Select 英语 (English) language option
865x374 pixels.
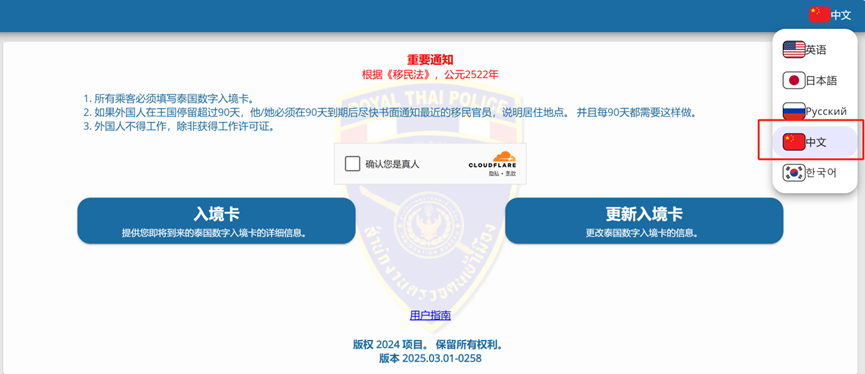click(x=815, y=50)
